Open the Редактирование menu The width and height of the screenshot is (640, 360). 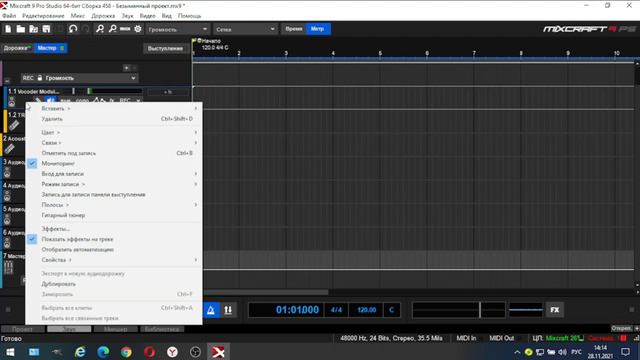pyautogui.click(x=43, y=16)
